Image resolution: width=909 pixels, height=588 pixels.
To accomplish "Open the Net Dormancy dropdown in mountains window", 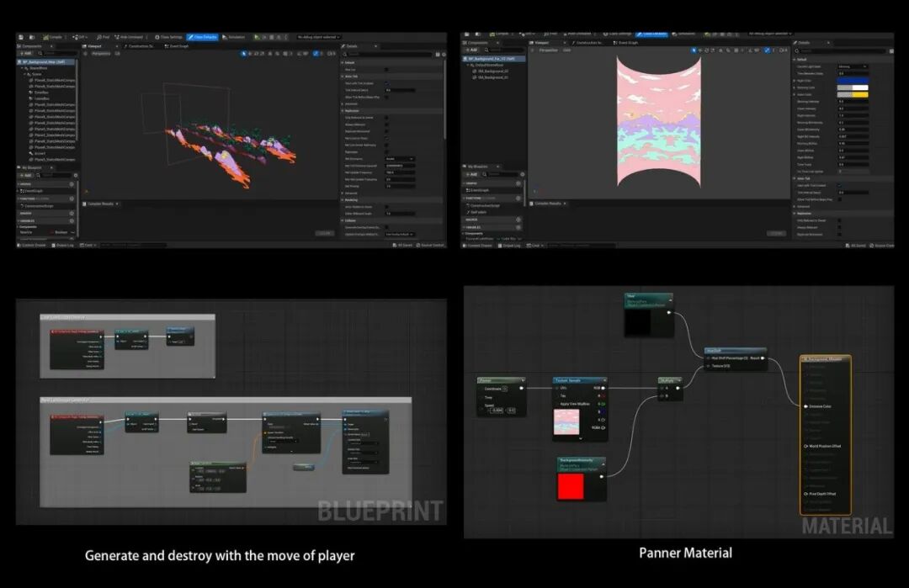I will pyautogui.click(x=400, y=159).
